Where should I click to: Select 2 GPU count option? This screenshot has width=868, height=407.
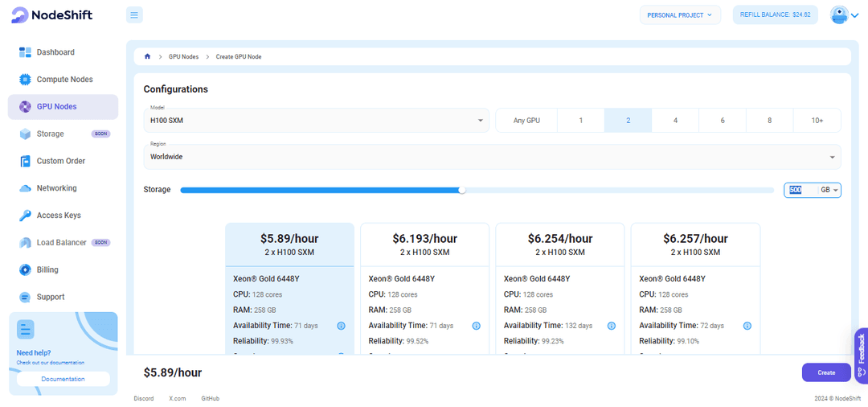628,120
